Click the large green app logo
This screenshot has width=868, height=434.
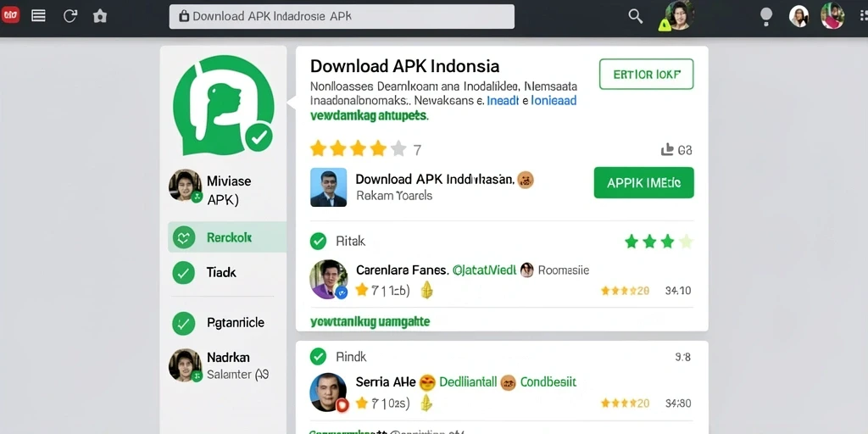pos(224,105)
